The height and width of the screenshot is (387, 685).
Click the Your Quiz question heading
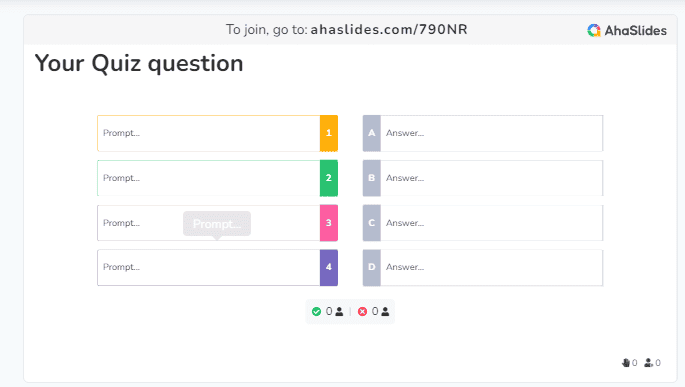click(139, 63)
